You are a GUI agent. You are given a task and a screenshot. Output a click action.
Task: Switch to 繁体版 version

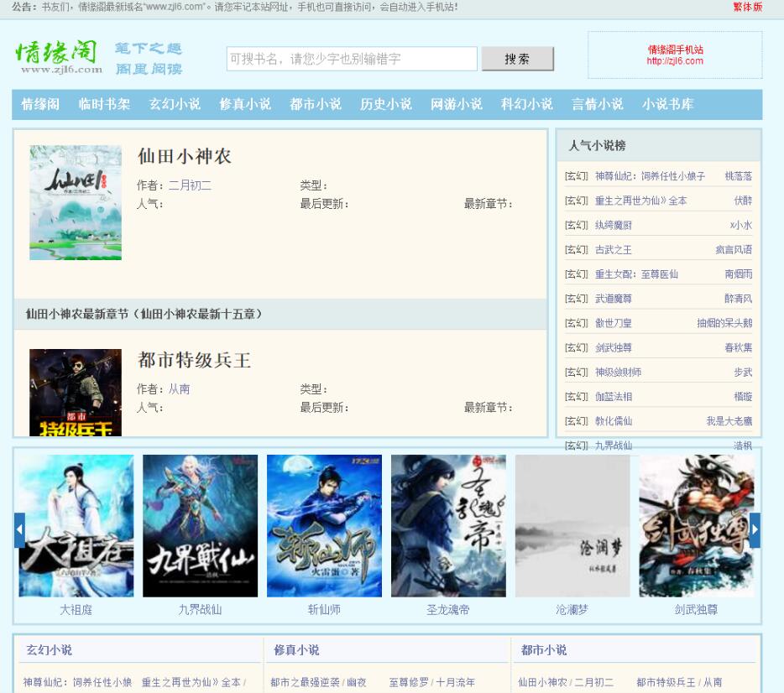[x=747, y=7]
